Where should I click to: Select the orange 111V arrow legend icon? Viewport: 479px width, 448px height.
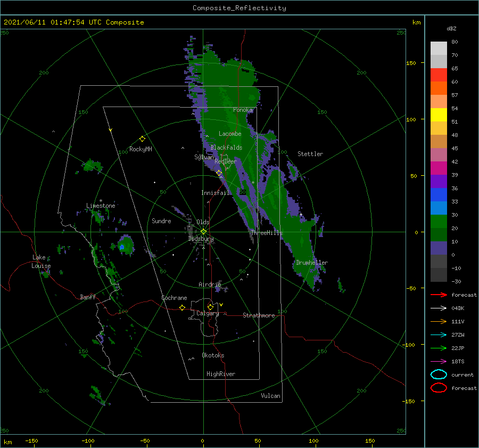click(x=439, y=321)
